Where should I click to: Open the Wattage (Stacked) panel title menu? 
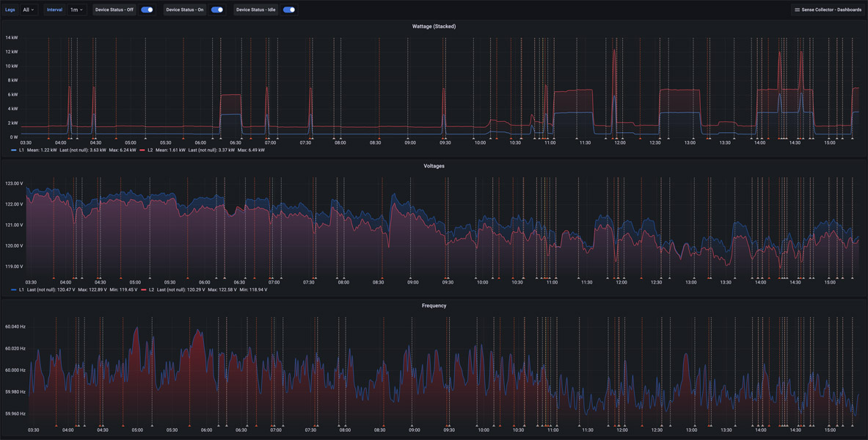[x=434, y=26]
